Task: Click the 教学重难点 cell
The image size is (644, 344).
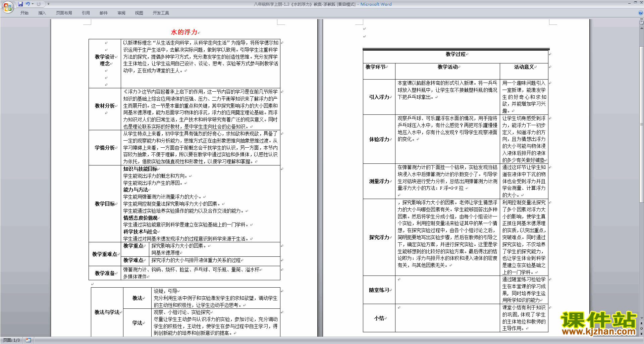Action: pyautogui.click(x=105, y=254)
